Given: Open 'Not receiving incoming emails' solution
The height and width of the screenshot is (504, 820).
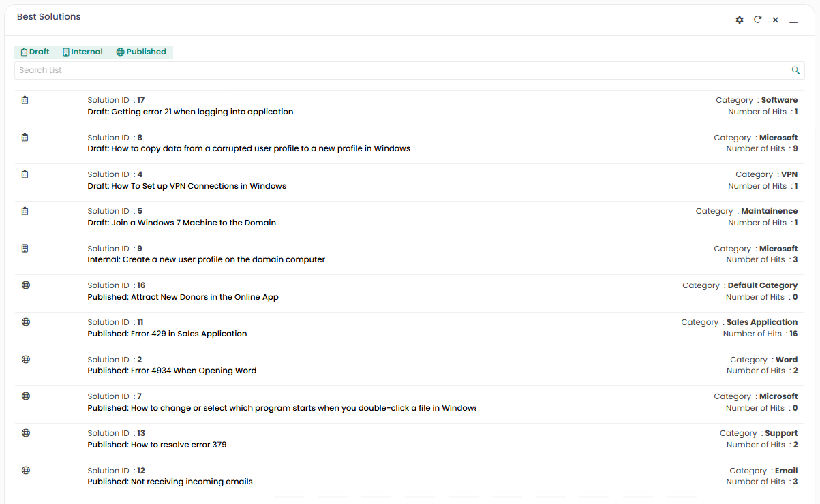Looking at the screenshot, I should pyautogui.click(x=170, y=482).
